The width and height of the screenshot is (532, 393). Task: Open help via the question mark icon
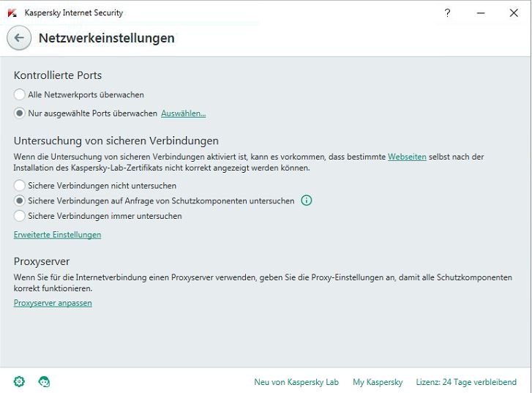(448, 13)
